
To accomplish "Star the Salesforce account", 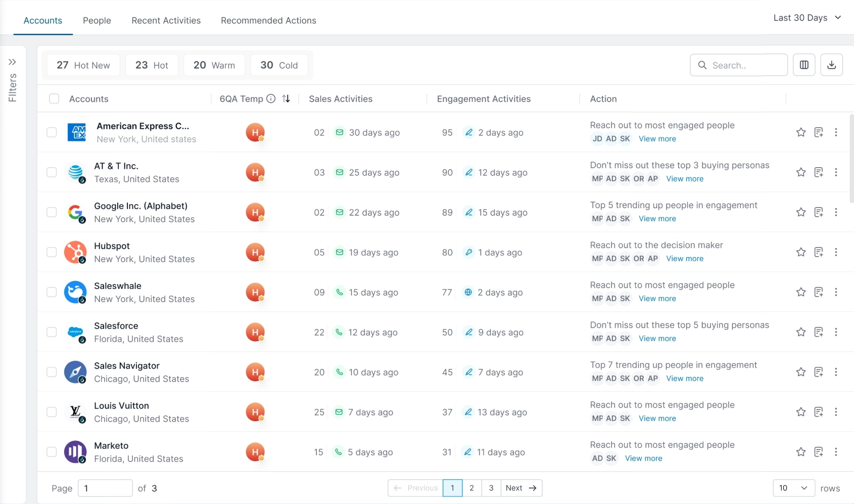I will tap(801, 332).
